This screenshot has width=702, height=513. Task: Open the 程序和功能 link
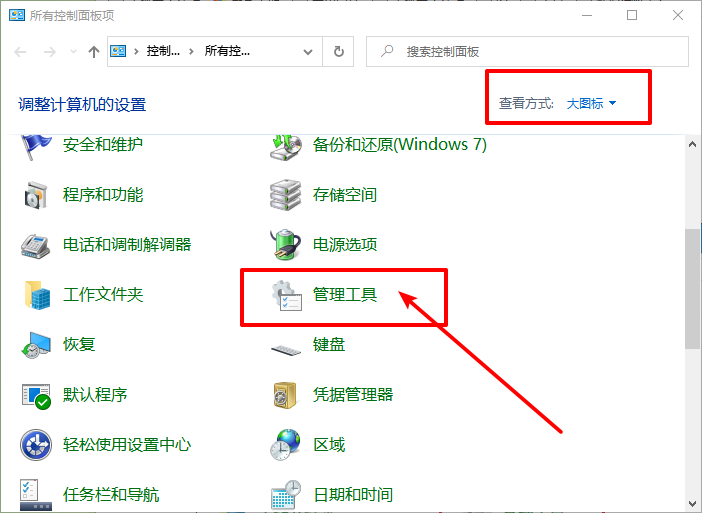[103, 195]
